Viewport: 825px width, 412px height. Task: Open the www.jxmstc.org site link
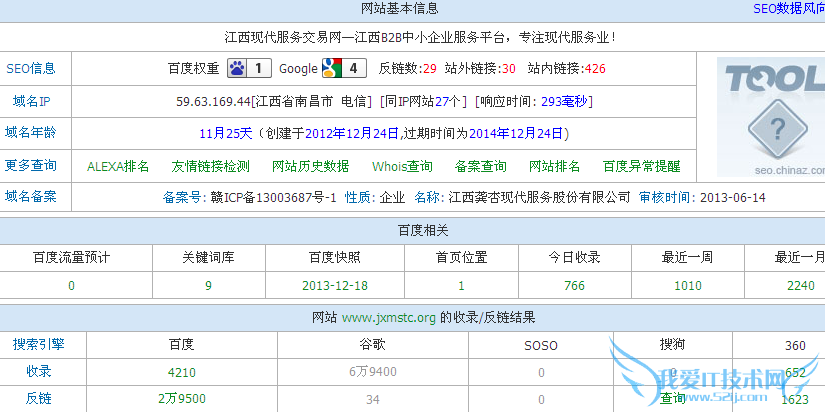[x=389, y=318]
